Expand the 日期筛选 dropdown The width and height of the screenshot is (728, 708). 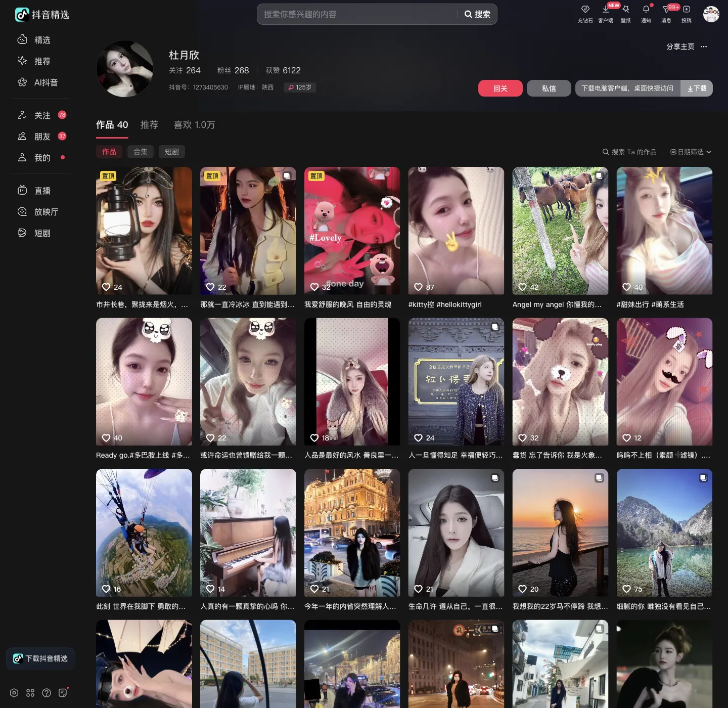coord(691,152)
